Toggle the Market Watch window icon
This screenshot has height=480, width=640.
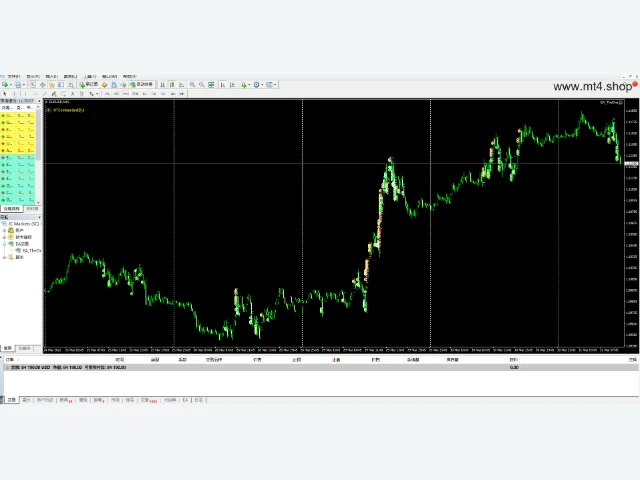pos(33,84)
